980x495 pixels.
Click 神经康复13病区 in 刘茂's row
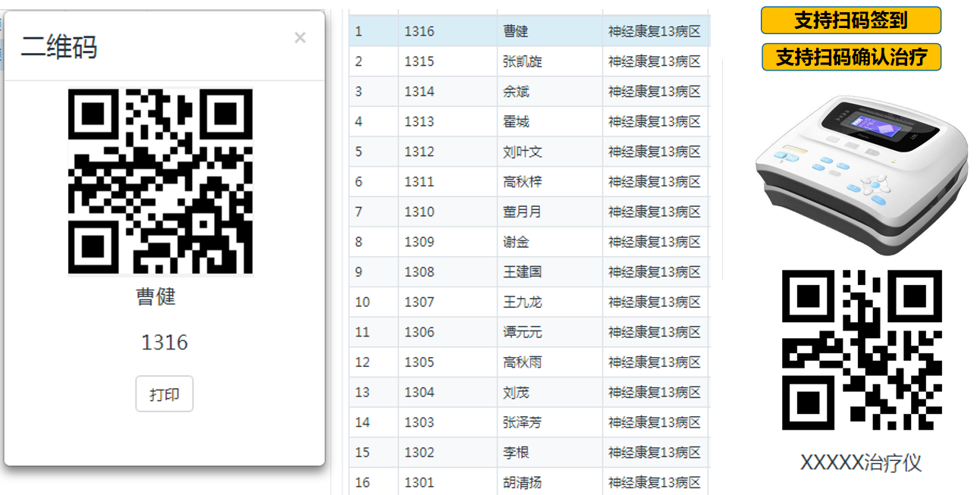[655, 392]
